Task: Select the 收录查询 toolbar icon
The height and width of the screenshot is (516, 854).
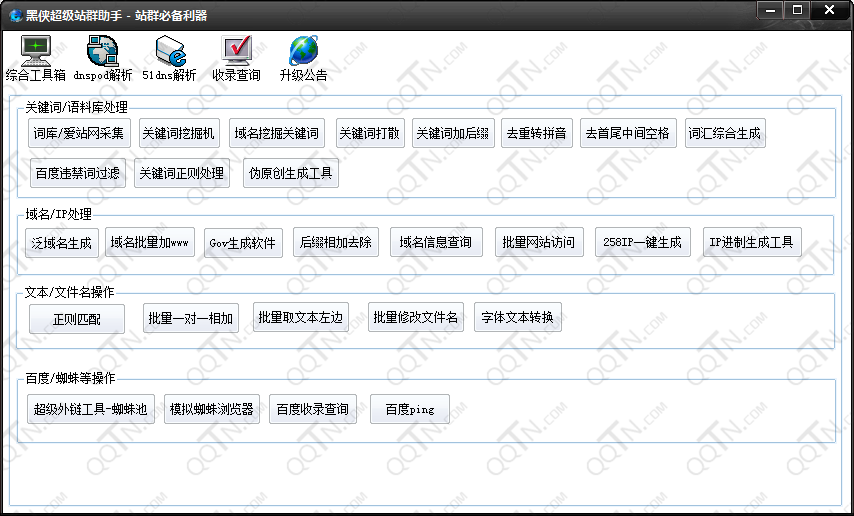Action: (236, 50)
